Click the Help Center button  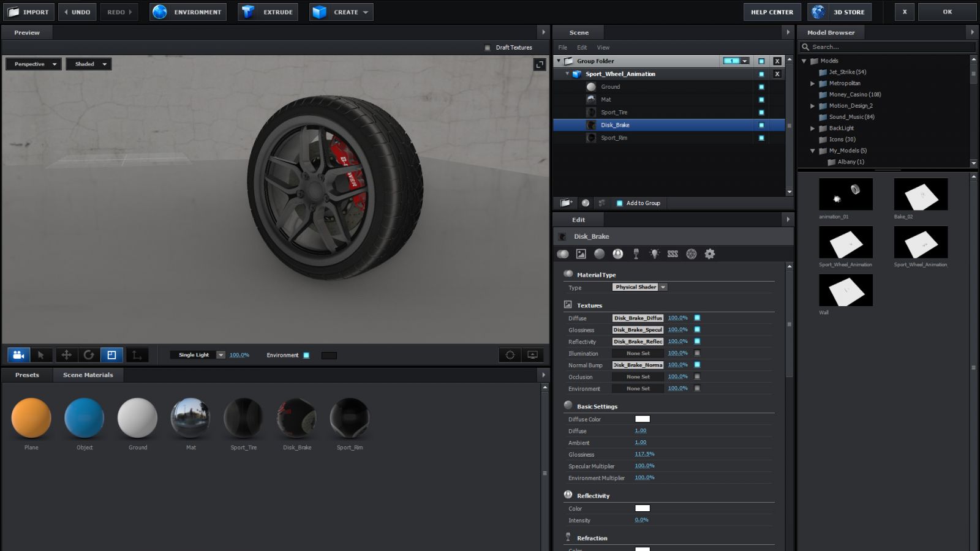[771, 12]
